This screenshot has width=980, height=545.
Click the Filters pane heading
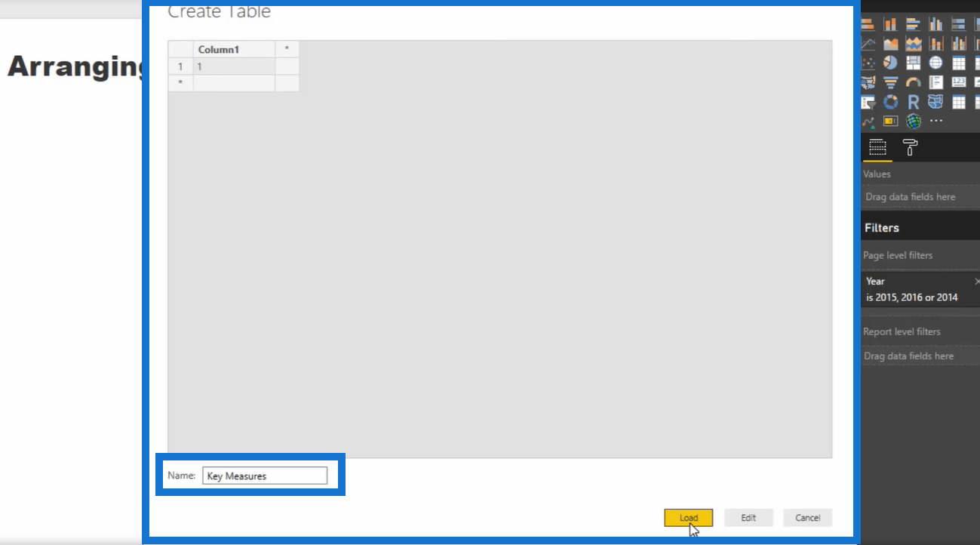(882, 228)
